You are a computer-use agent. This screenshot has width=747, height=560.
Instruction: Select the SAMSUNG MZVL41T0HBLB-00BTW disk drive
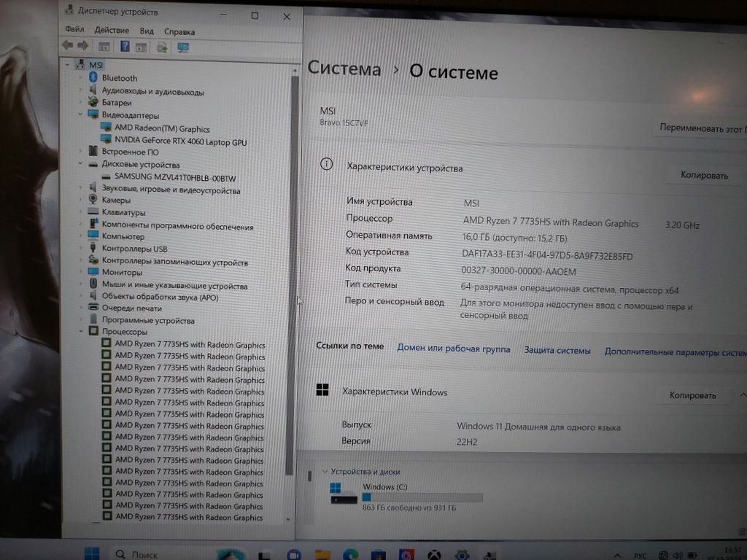coord(175,178)
